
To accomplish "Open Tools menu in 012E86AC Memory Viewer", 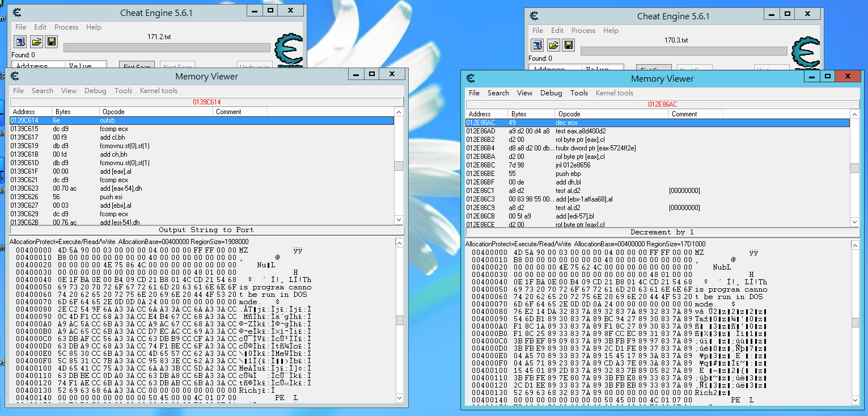I will pos(579,93).
